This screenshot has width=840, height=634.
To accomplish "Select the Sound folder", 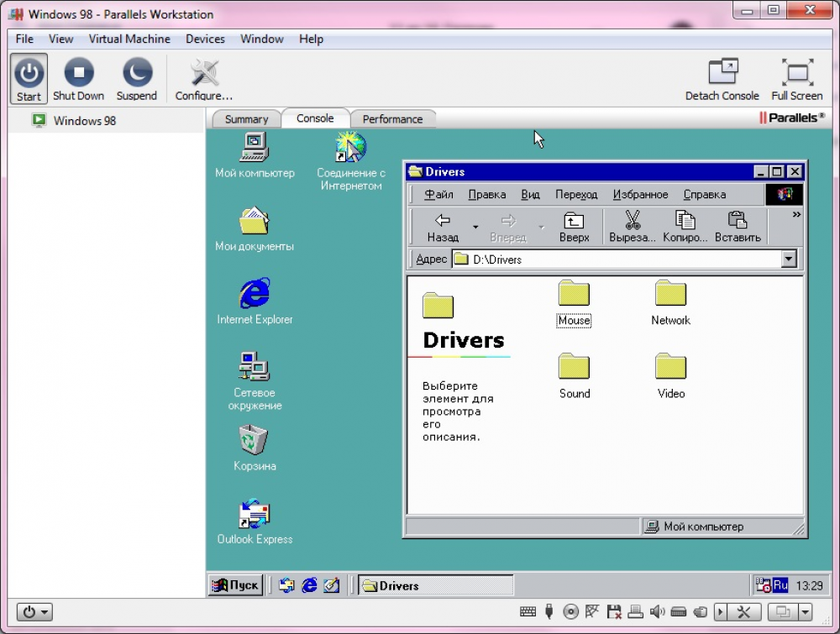I will pos(575,376).
